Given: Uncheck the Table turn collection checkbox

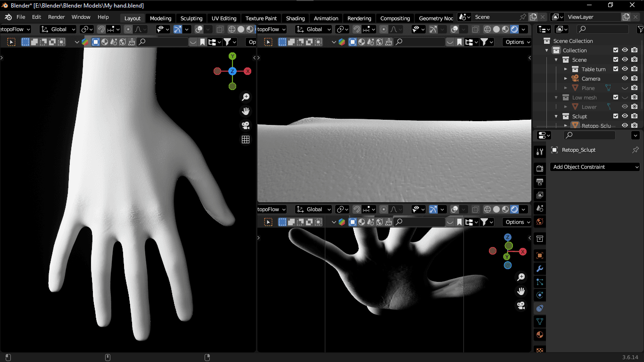Looking at the screenshot, I should pos(616,69).
